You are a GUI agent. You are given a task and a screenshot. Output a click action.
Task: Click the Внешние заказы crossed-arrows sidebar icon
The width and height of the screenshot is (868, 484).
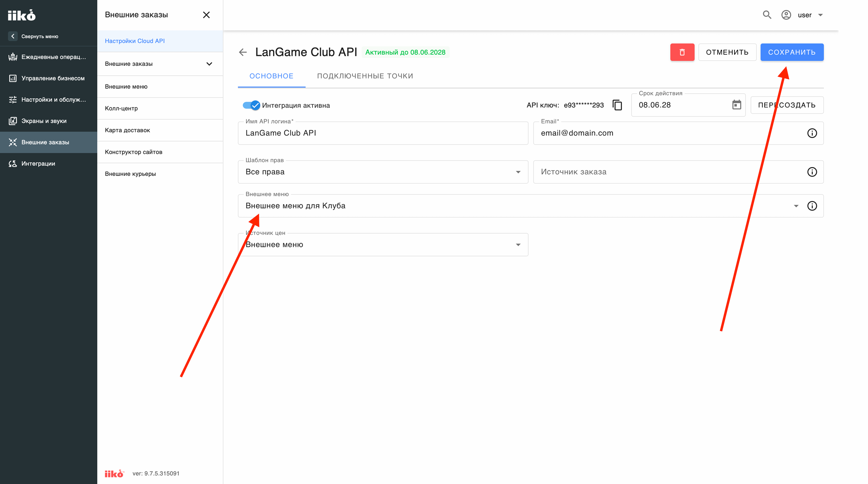[13, 142]
